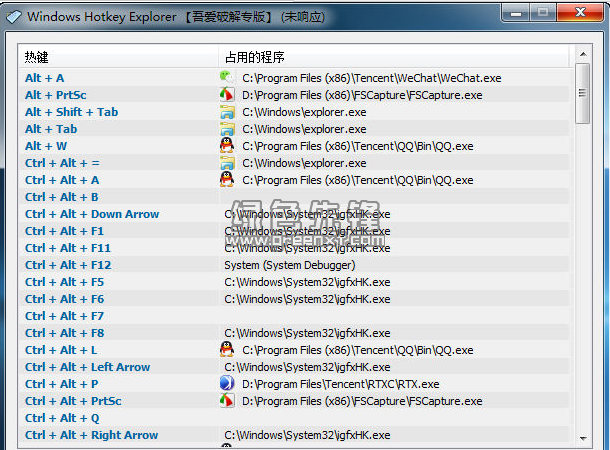The height and width of the screenshot is (450, 610).
Task: Select the Alt + Shift + Tab hotkey
Action: (x=71, y=112)
